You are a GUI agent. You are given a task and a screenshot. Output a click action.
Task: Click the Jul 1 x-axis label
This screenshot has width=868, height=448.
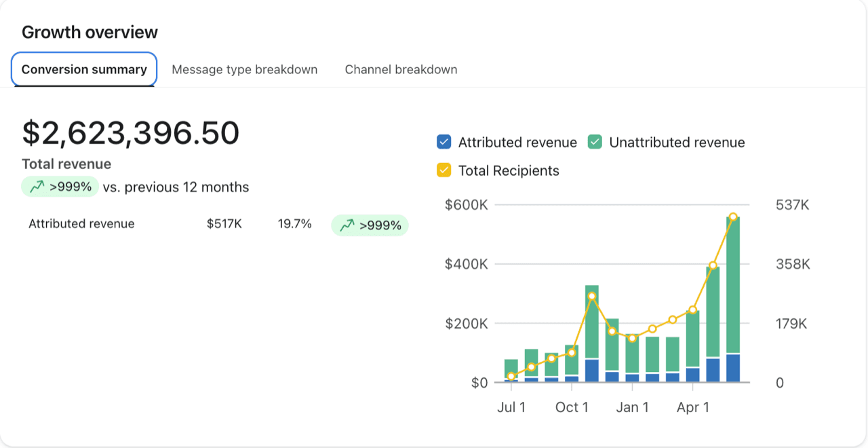511,407
